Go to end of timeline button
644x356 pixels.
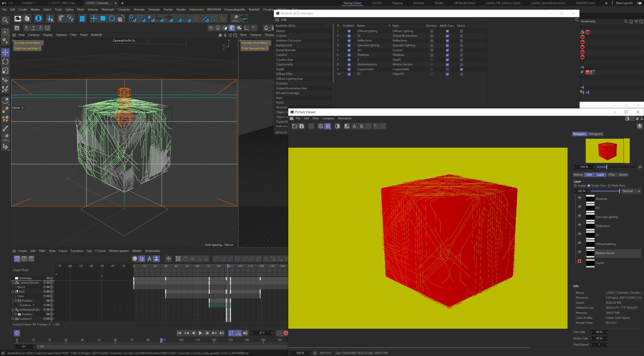click(222, 333)
